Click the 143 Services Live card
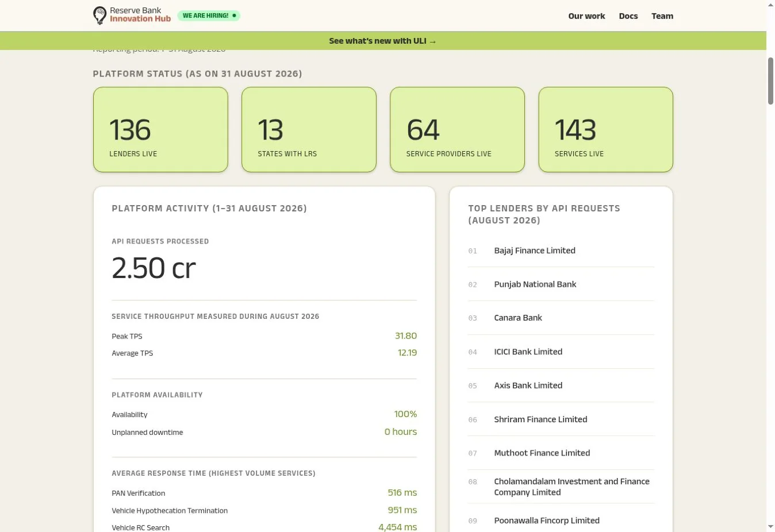The image size is (775, 532). click(x=605, y=129)
